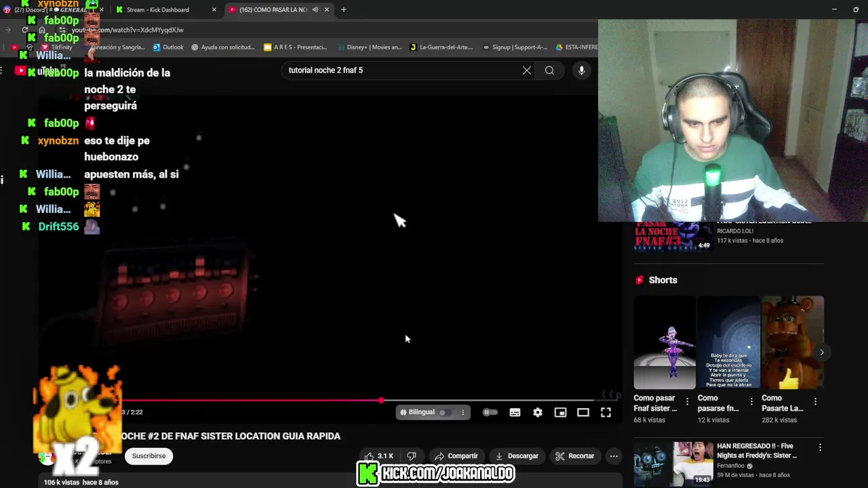Screen dimensions: 868x488
Task: Open the Disney+ bookmark
Action: (369, 47)
